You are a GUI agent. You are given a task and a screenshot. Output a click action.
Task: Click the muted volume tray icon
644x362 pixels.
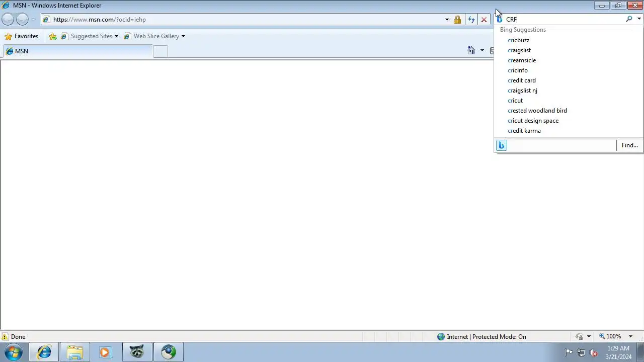point(593,352)
